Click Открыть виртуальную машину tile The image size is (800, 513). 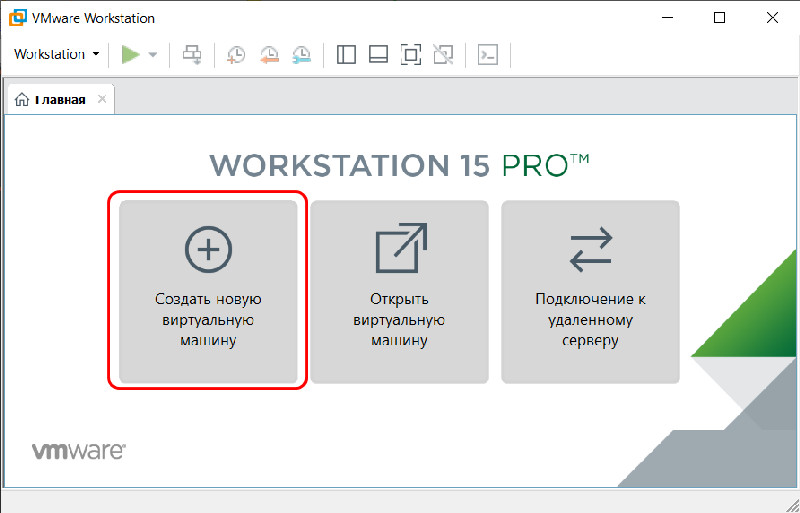click(x=399, y=291)
